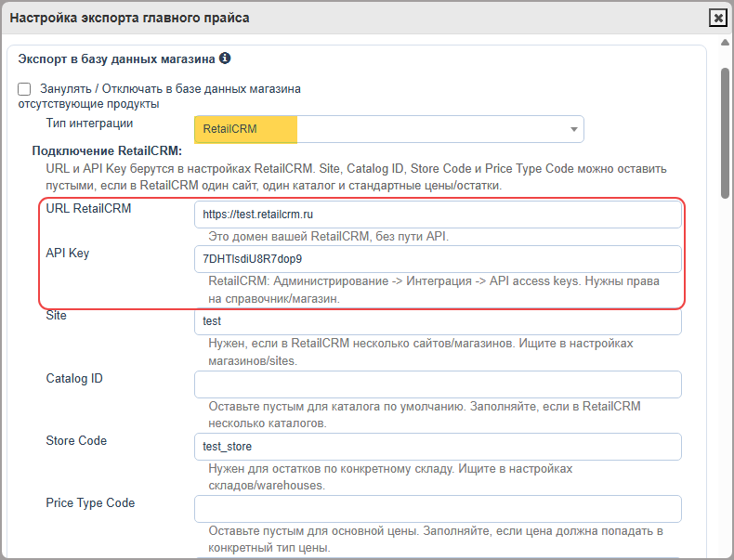The width and height of the screenshot is (734, 560).
Task: Click hint 'Нужен, если в RetailCRM несколько сайтов/магазинов'
Action: tap(420, 352)
